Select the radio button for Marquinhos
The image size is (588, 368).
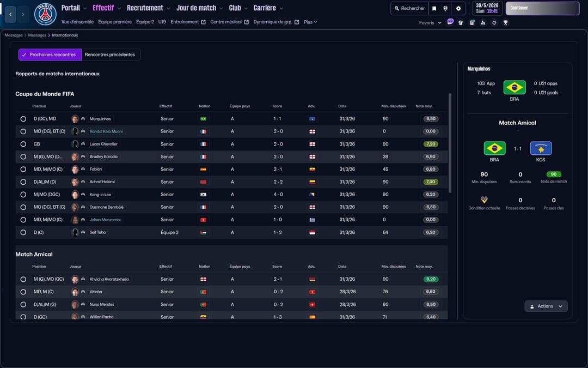click(23, 119)
